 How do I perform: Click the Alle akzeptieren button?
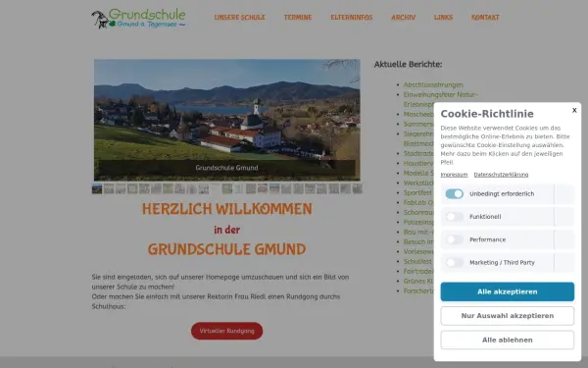[508, 291]
